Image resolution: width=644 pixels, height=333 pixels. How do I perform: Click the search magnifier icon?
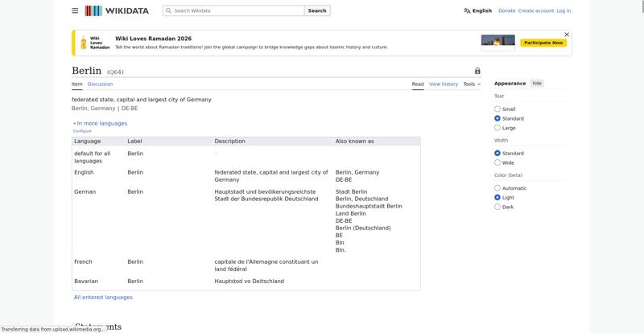168,11
